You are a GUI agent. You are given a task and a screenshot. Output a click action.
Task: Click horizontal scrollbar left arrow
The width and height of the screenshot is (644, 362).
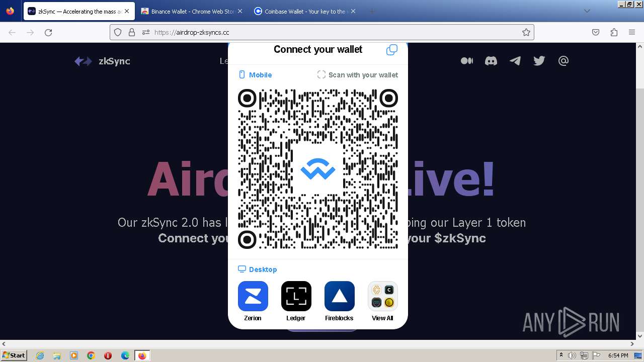coord(4,344)
